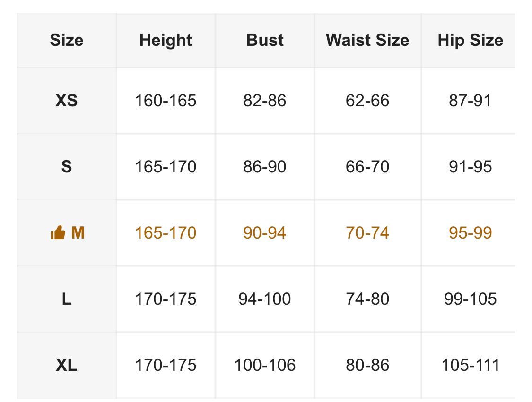
Task: Choose the S size row label
Action: tap(67, 167)
